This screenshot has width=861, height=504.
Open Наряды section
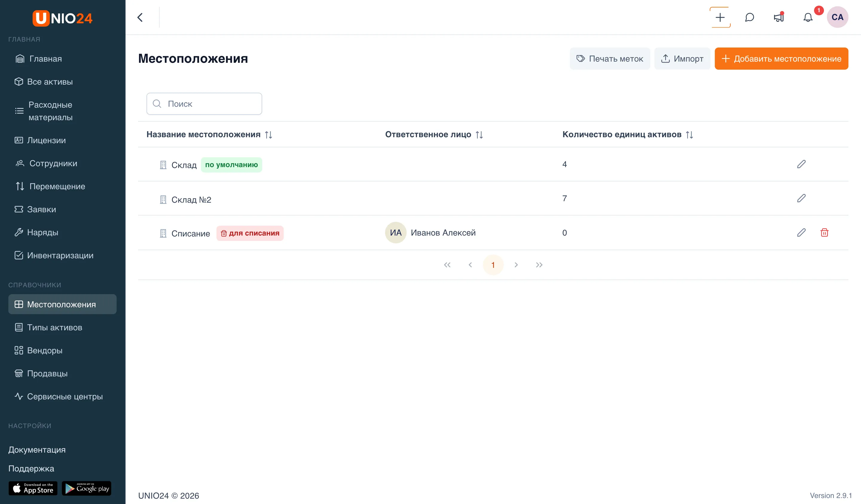(x=62, y=232)
